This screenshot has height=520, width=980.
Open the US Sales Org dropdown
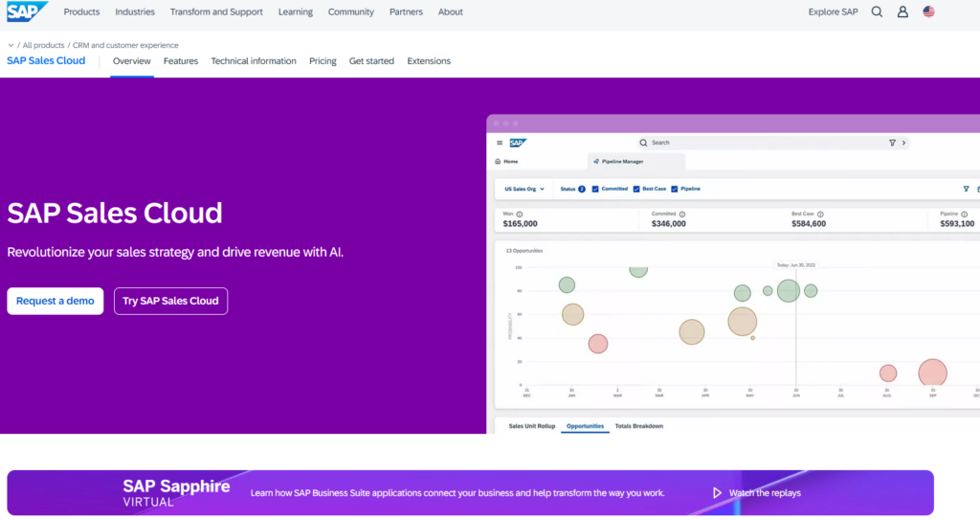coord(524,189)
